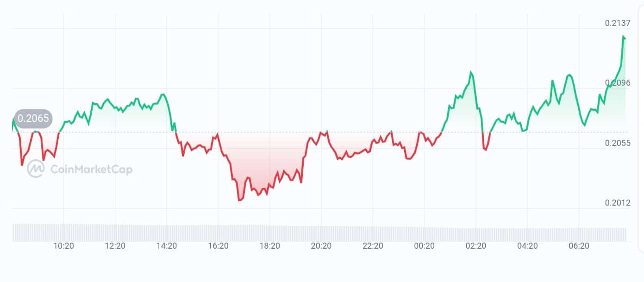Click the 0.2012 price axis label

(618, 203)
